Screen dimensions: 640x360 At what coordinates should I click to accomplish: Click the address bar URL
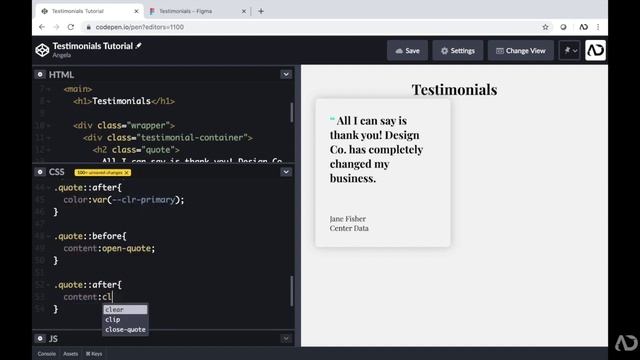(x=140, y=27)
